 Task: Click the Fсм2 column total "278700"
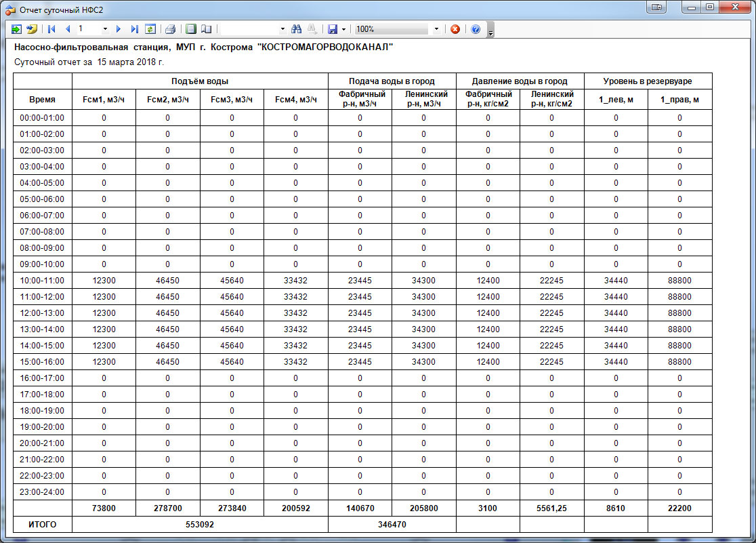pyautogui.click(x=168, y=508)
